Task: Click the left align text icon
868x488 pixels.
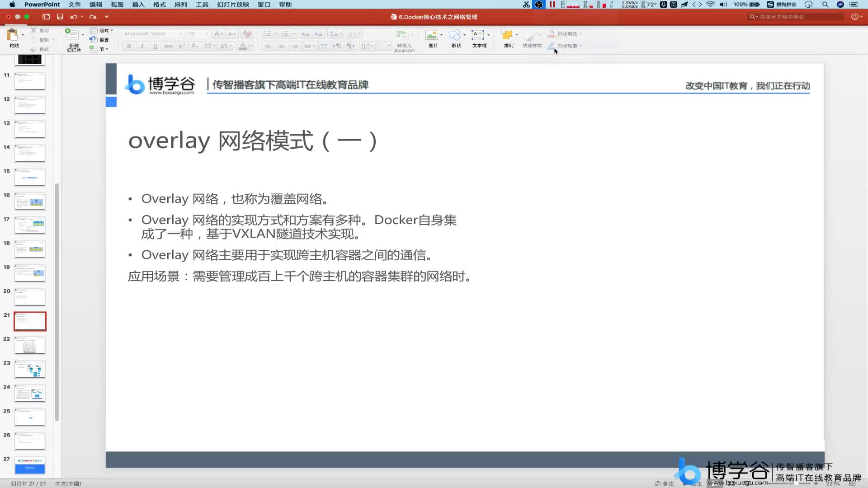Action: point(268,46)
